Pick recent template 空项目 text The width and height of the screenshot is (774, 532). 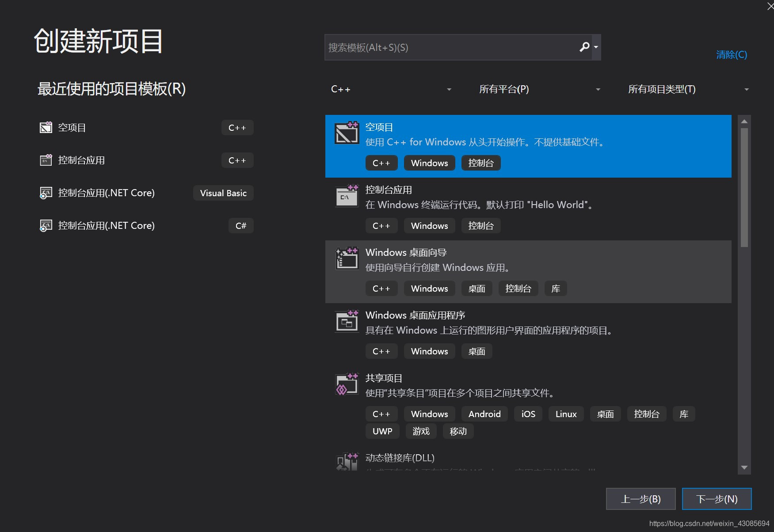(72, 128)
